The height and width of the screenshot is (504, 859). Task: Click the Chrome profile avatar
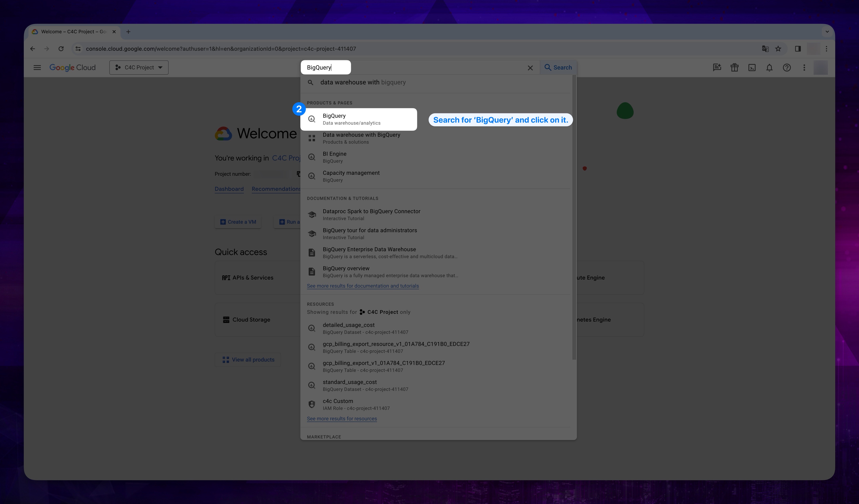coord(814,49)
